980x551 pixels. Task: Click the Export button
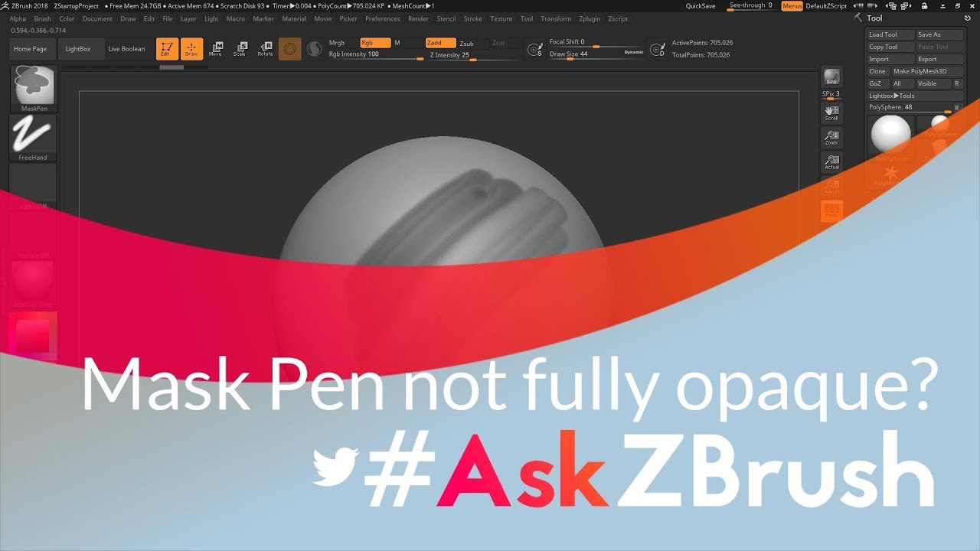pos(940,59)
